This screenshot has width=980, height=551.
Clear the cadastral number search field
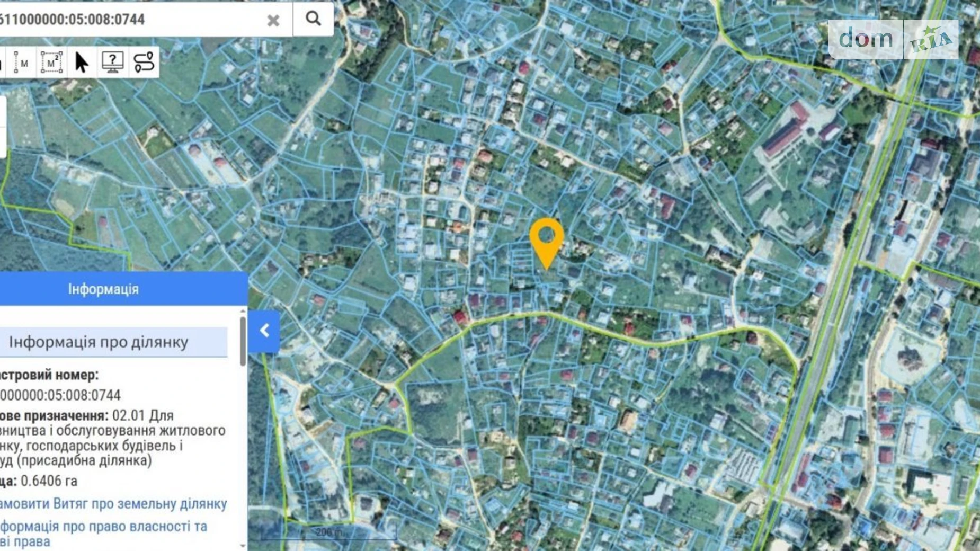tap(273, 20)
